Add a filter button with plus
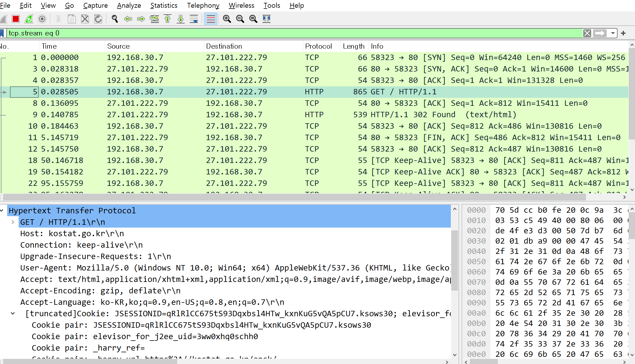 coord(623,33)
